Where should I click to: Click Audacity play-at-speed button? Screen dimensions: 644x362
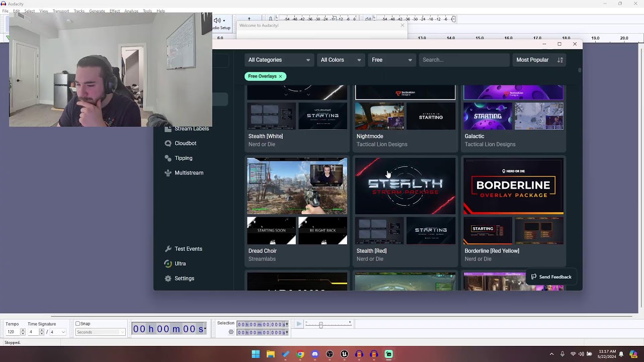point(299,324)
